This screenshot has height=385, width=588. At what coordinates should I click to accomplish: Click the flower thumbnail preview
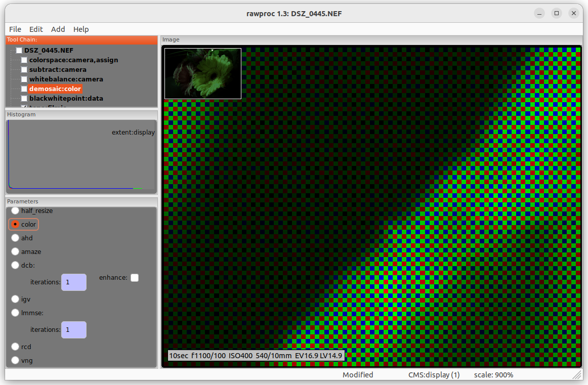point(203,74)
